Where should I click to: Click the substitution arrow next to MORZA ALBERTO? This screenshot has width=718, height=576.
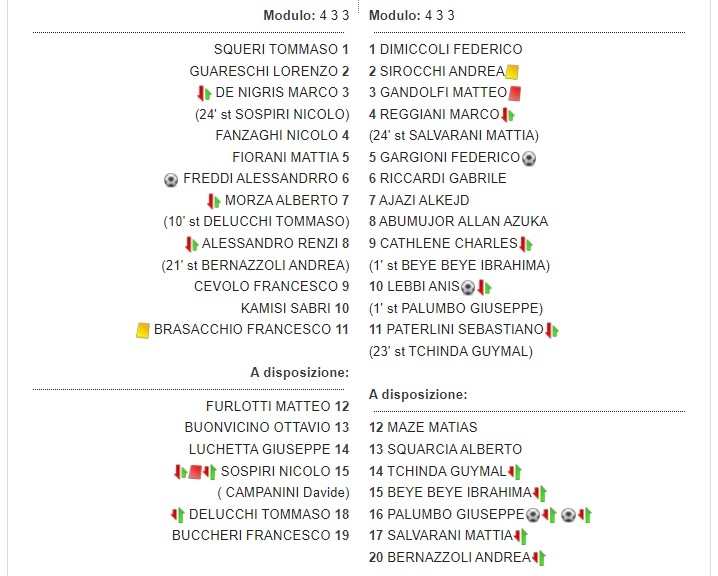click(213, 200)
